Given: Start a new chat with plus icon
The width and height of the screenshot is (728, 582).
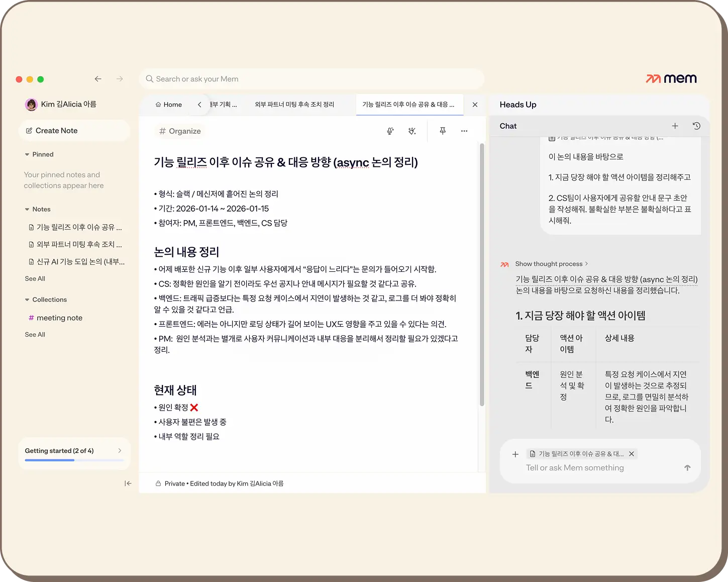Looking at the screenshot, I should 675,126.
